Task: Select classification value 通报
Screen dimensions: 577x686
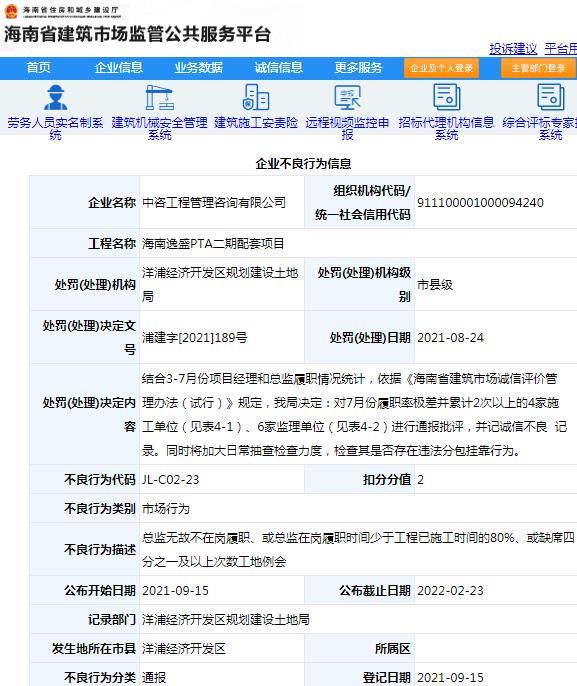Action: (x=154, y=677)
